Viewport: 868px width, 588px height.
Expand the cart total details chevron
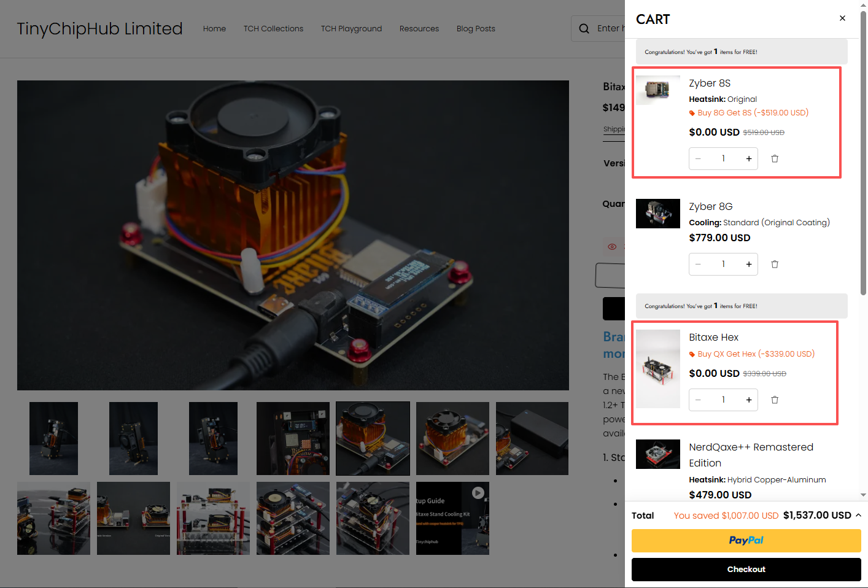pyautogui.click(x=858, y=516)
